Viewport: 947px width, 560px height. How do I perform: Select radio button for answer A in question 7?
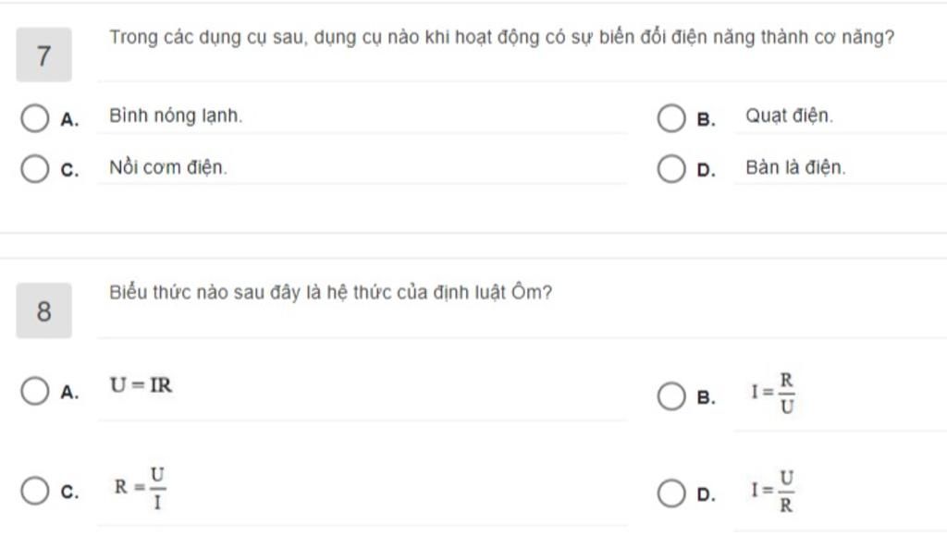pyautogui.click(x=34, y=118)
